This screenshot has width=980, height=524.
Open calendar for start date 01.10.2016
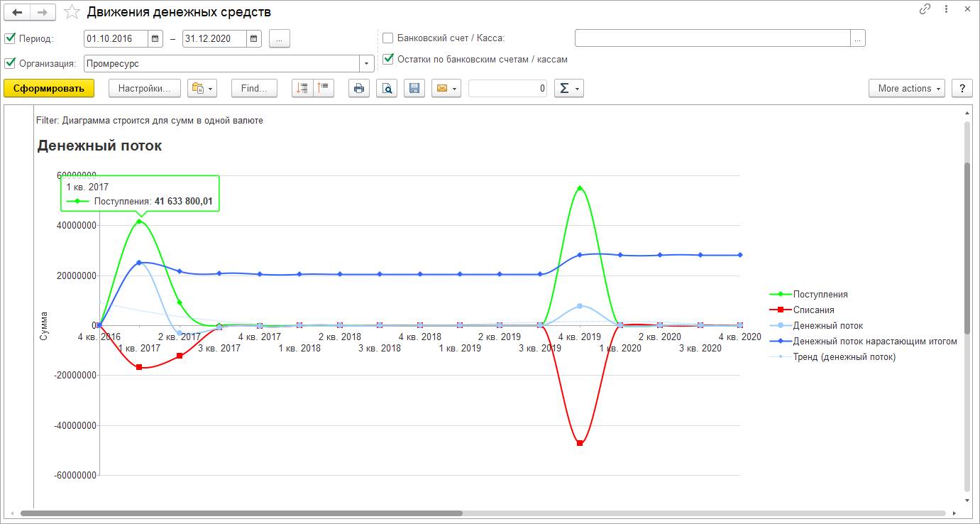pos(156,38)
